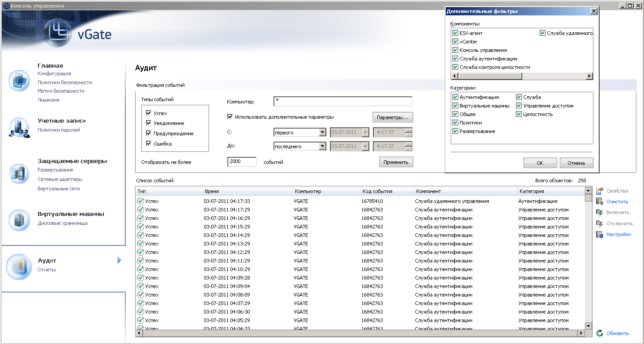Toggle the Ошибка event type checkbox
644x344 pixels.
149,144
